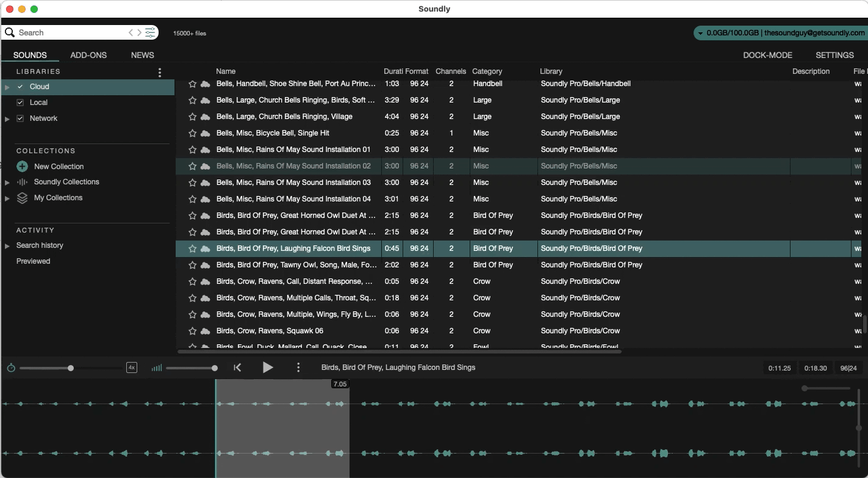Click the volume slider handle
This screenshot has width=868, height=478.
[x=215, y=368]
